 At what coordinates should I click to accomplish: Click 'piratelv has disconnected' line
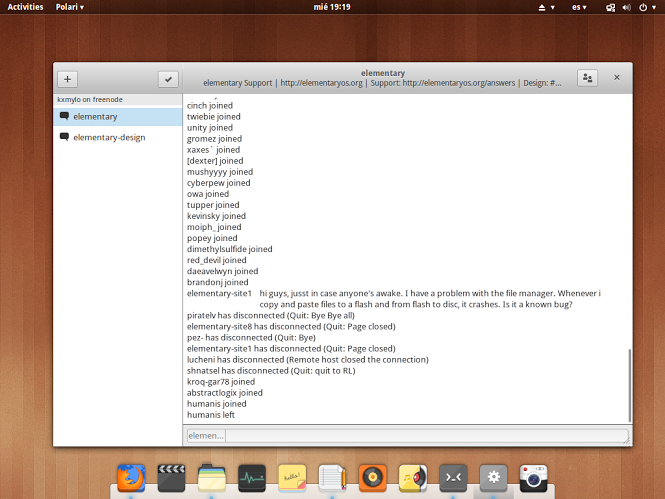(271, 315)
